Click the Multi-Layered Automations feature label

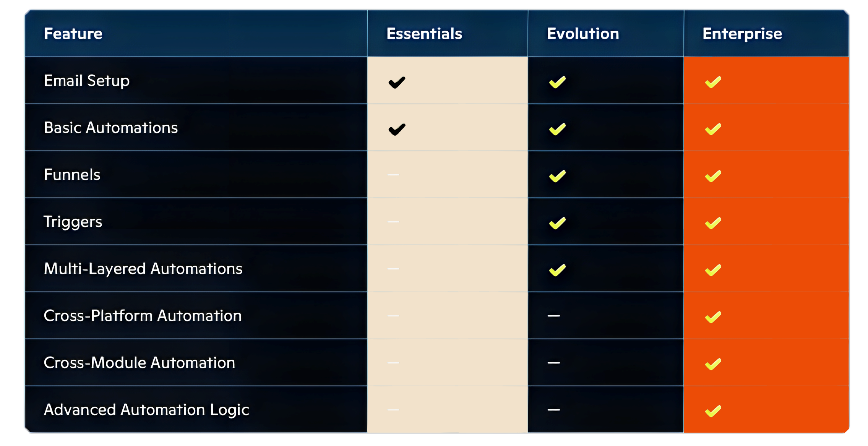pyautogui.click(x=143, y=269)
